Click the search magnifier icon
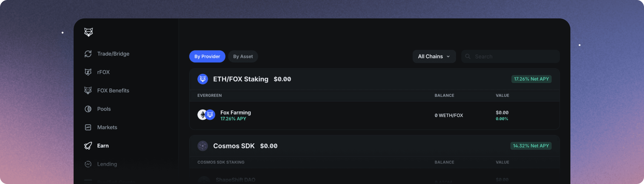Screen dimensions: 644x184 click(468, 57)
